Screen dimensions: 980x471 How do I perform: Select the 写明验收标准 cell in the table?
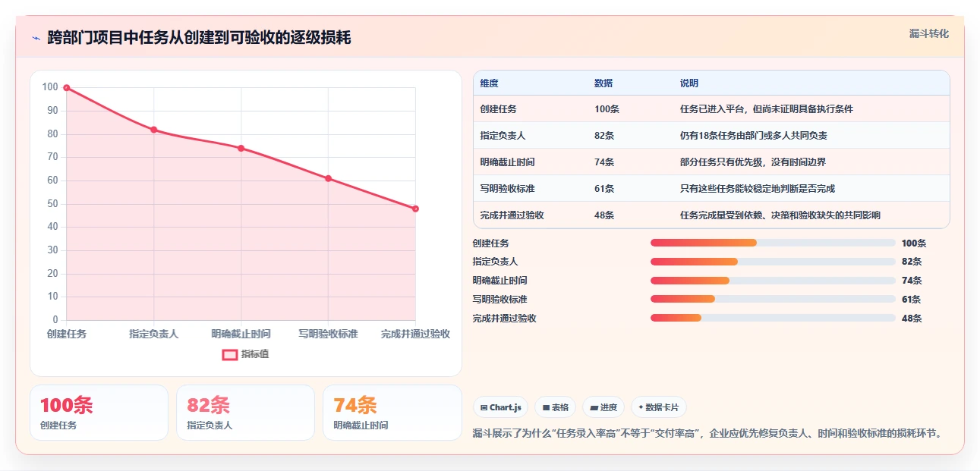click(508, 189)
